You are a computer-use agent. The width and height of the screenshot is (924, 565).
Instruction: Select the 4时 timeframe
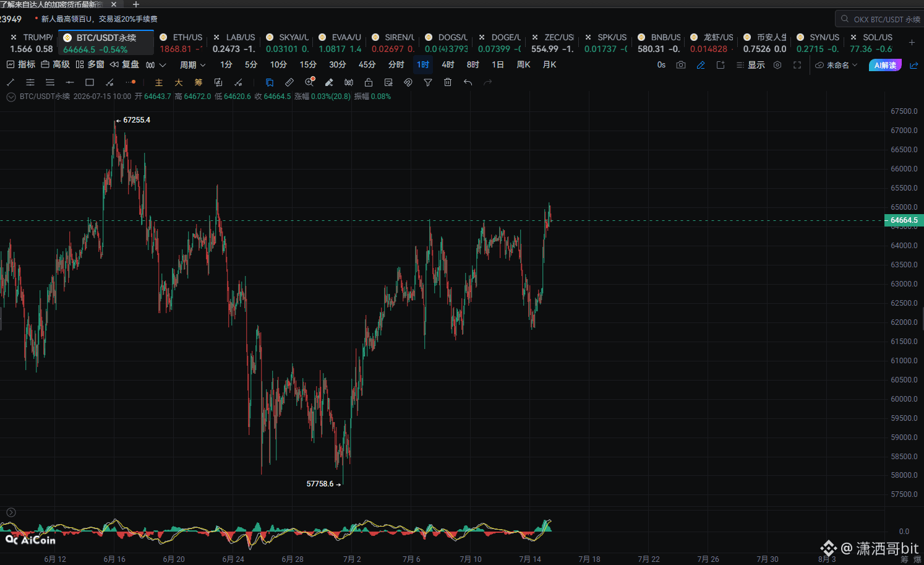[x=448, y=65]
